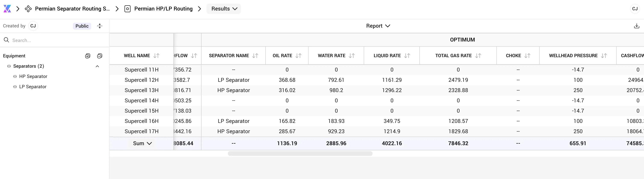This screenshot has width=644, height=179.
Task: Click the equipment Search field
Action: click(x=55, y=40)
